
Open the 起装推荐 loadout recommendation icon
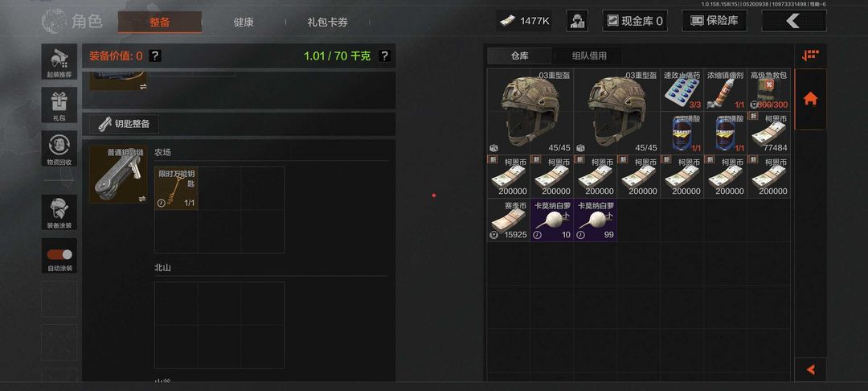[59, 61]
